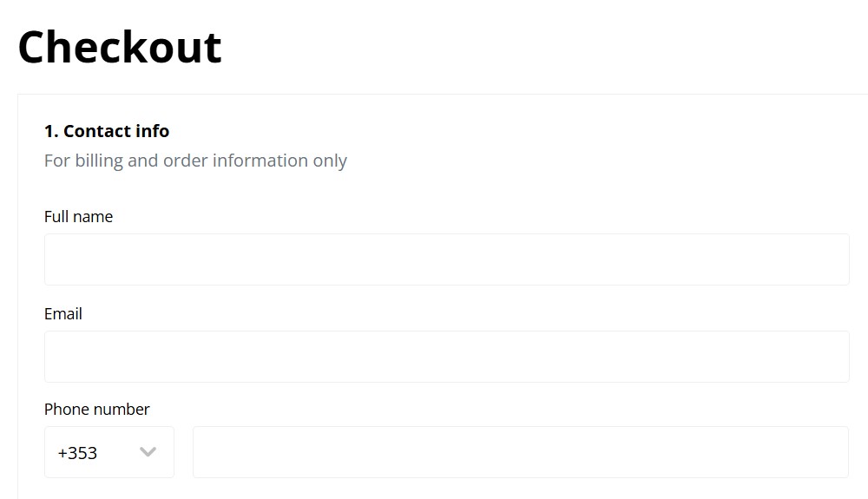
Task: Click the billing and order information note
Action: point(195,161)
